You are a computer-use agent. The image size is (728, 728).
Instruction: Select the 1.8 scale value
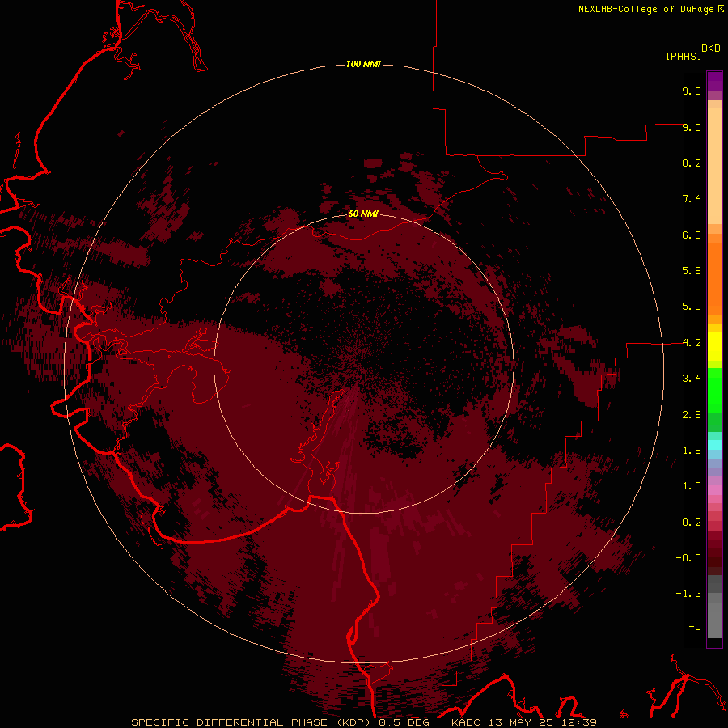tap(692, 451)
